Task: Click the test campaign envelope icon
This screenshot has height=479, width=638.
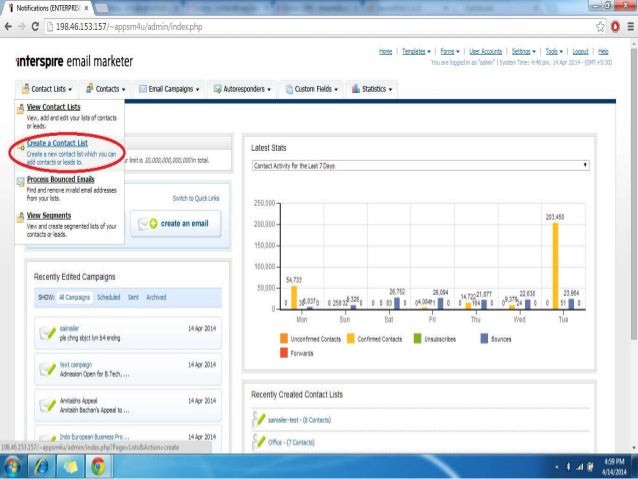Action: [x=47, y=369]
